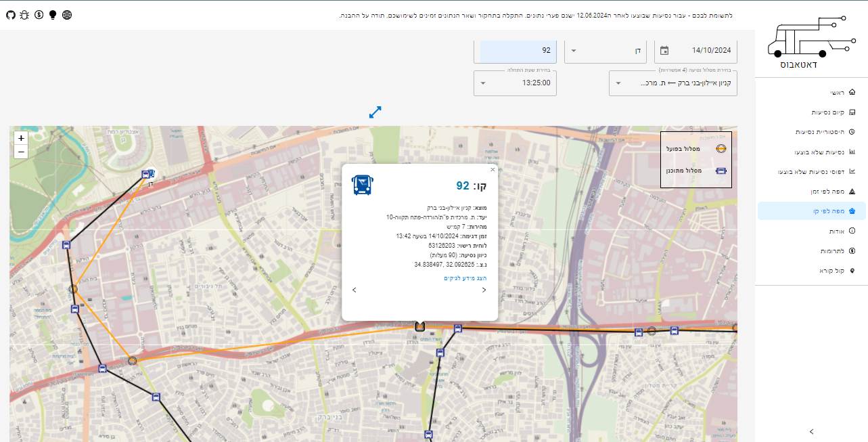Click the license plate value 53126203
The width and height of the screenshot is (868, 442).
442,246
